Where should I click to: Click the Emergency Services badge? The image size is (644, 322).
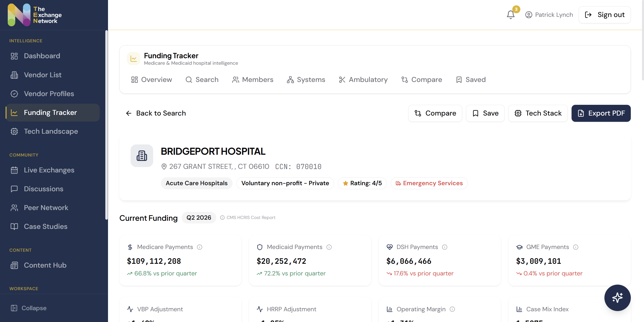click(x=429, y=183)
